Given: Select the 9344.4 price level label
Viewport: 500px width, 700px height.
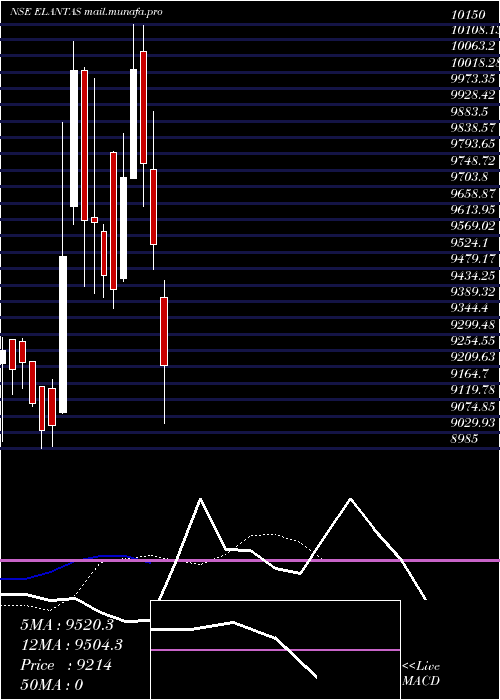Looking at the screenshot, I should 469,308.
